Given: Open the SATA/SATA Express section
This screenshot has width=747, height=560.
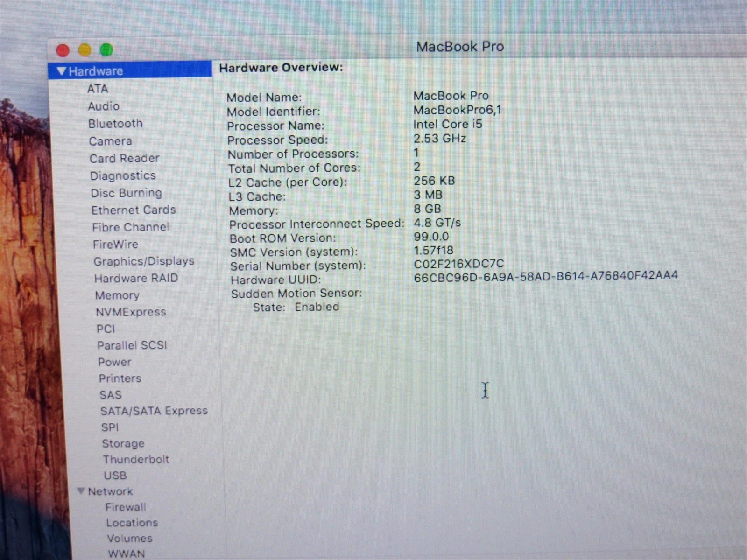Looking at the screenshot, I should click(x=154, y=411).
